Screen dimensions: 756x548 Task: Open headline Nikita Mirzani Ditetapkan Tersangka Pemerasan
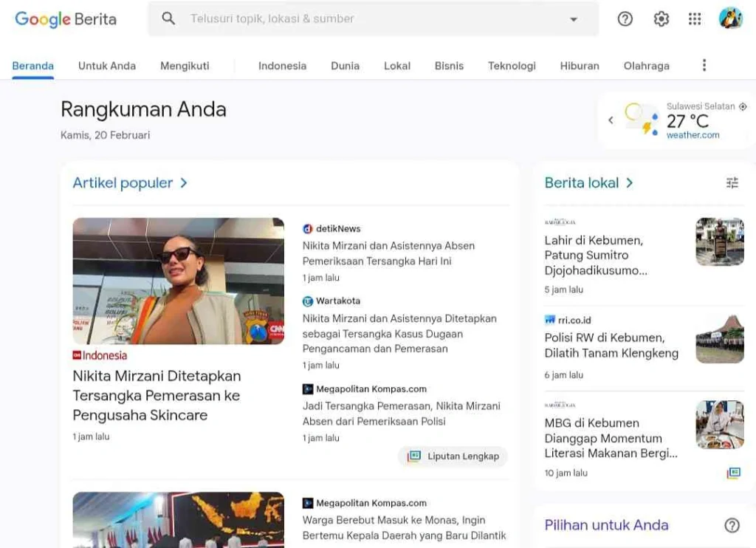click(157, 396)
